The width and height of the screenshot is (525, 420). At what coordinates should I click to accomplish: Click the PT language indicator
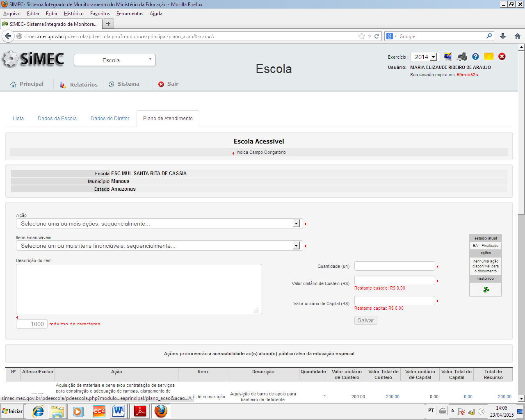pos(431,411)
